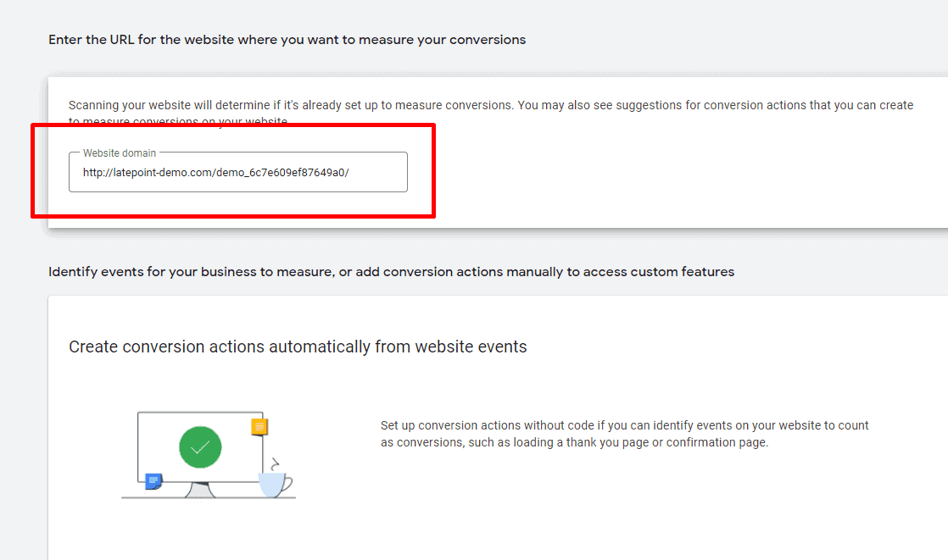
Task: Click the red highlight rectangle around the domain field
Action: pos(233,127)
